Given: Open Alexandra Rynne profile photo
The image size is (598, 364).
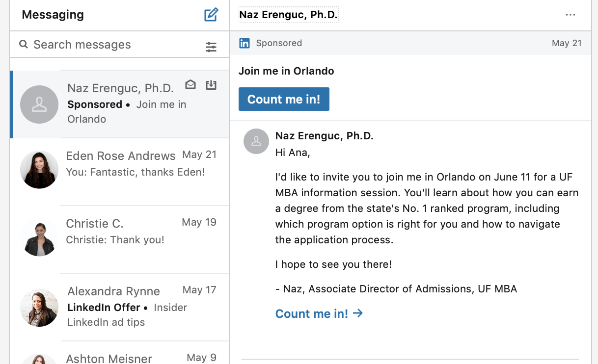Looking at the screenshot, I should tap(39, 308).
